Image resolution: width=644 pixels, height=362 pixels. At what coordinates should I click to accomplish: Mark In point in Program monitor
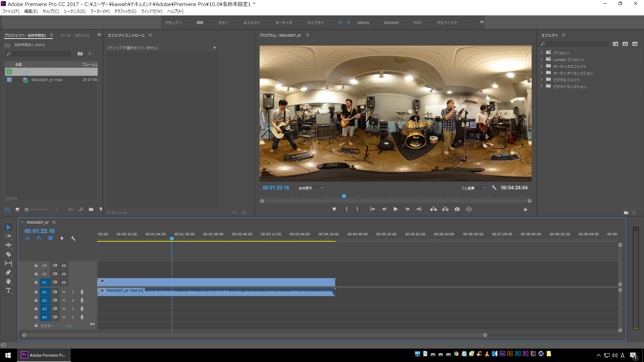(346, 209)
